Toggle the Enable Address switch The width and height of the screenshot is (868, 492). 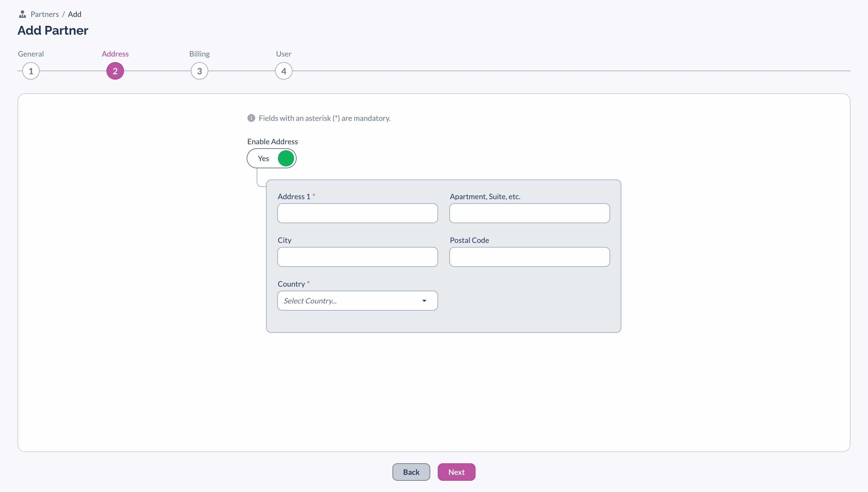[271, 158]
